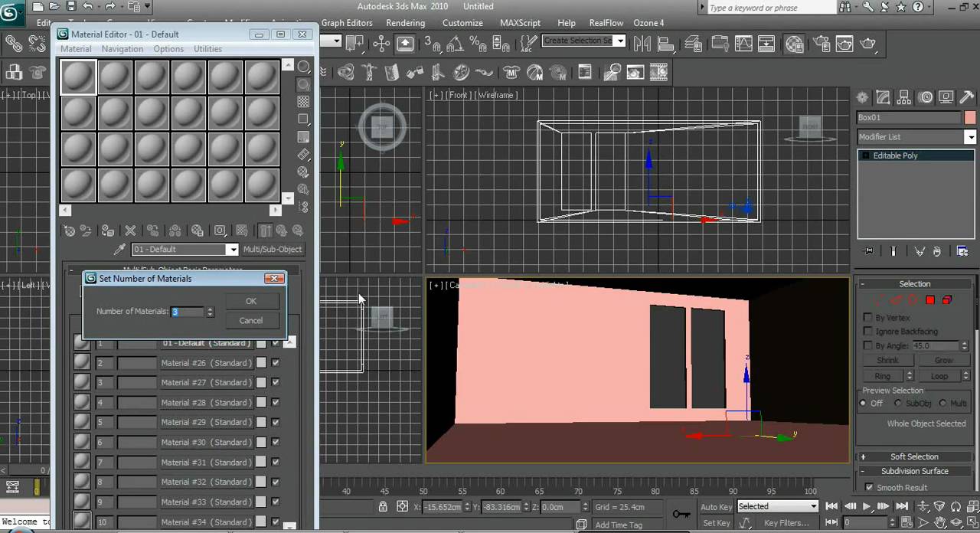Viewport: 980px width, 533px height.
Task: Click Put to Library icon
Action: [x=198, y=231]
